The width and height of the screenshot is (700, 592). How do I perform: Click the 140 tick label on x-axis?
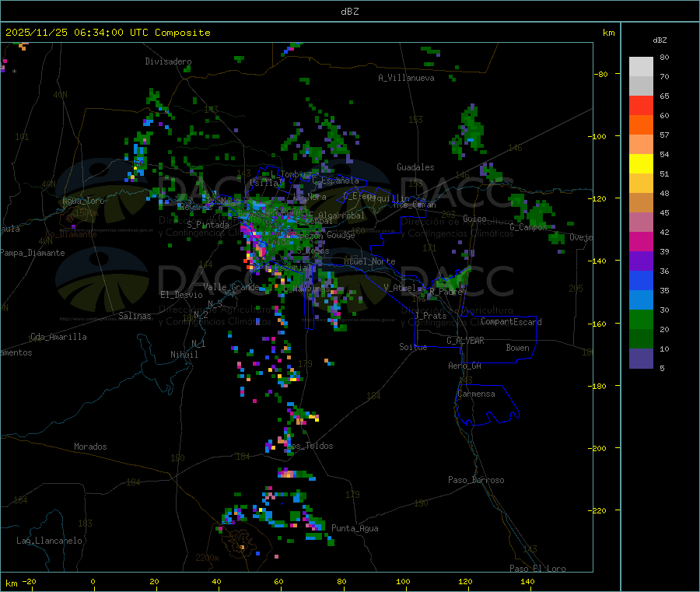pos(527,581)
